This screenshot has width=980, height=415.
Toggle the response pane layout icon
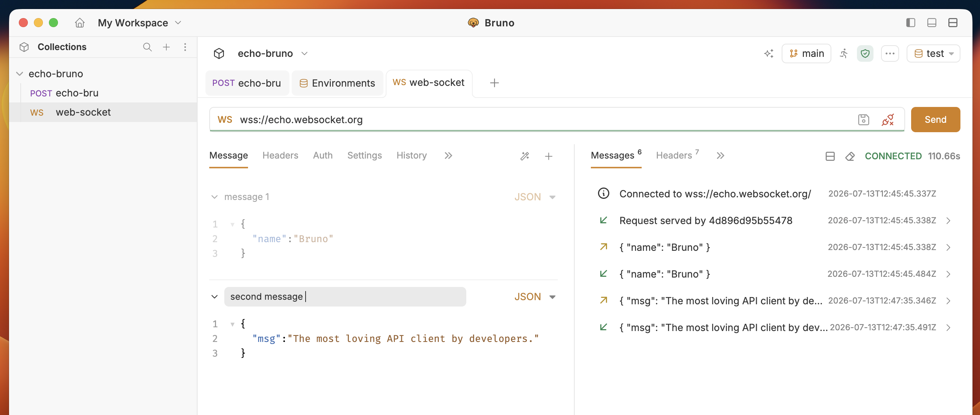point(830,156)
